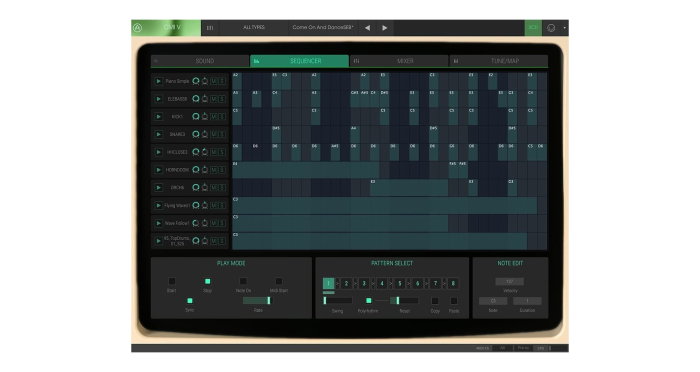Chain pattern 1 to 2 arrow
This screenshot has height=372, width=700.
pyautogui.click(x=337, y=283)
